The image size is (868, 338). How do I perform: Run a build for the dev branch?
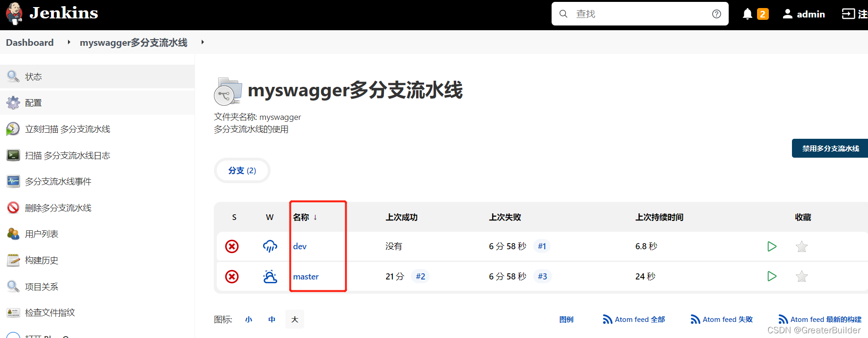click(x=772, y=246)
